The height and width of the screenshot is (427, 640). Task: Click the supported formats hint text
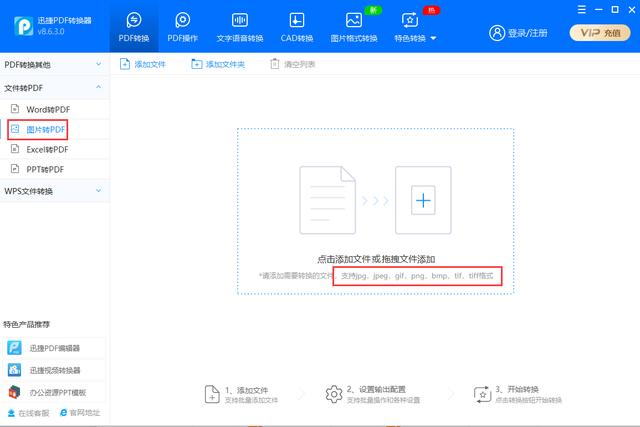417,276
